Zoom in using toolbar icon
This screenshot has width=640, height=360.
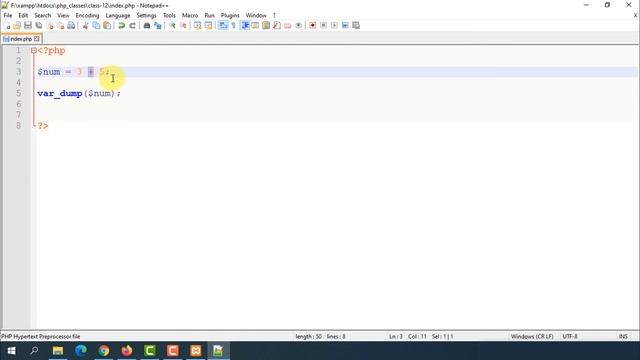tap(172, 25)
